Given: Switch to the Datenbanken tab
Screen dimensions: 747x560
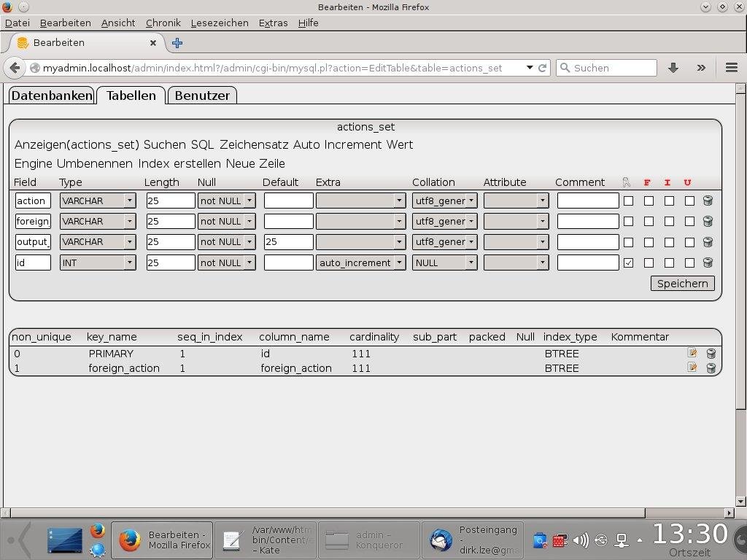Looking at the screenshot, I should tap(51, 95).
